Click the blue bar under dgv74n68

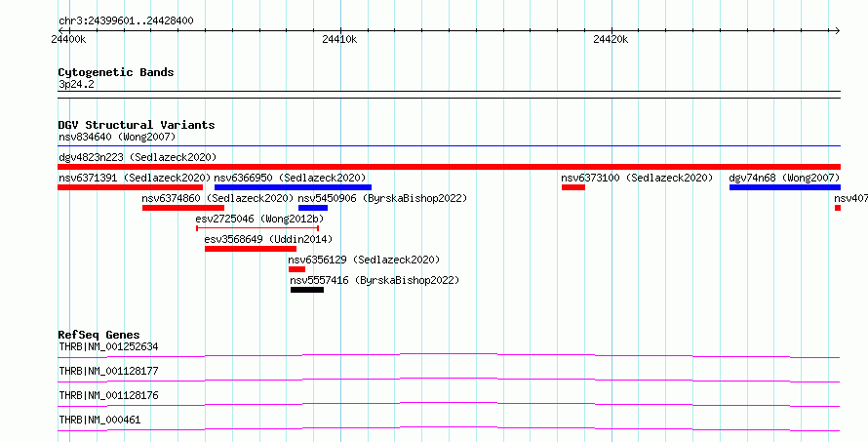[785, 187]
